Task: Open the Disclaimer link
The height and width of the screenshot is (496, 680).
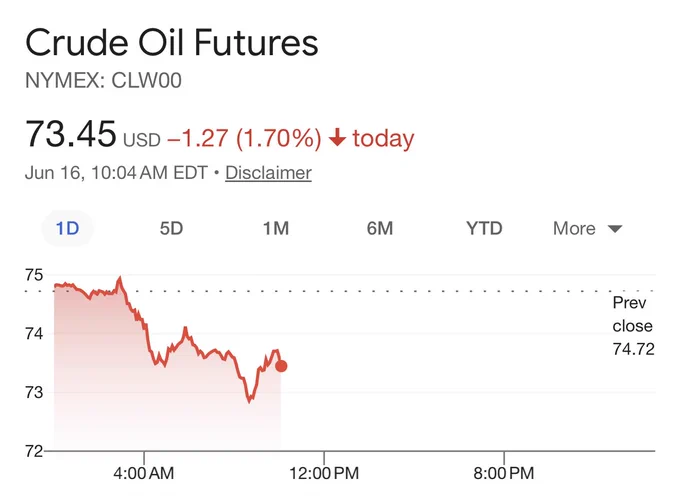Action: click(x=268, y=173)
